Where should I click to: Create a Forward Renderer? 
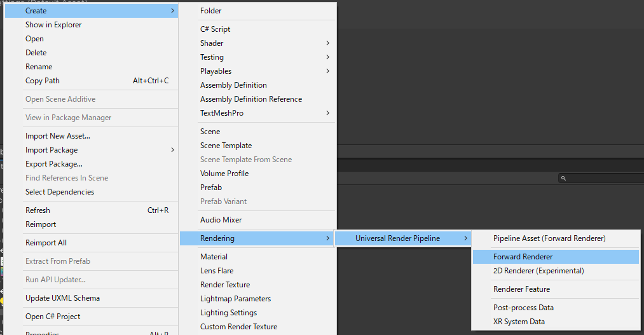556,257
